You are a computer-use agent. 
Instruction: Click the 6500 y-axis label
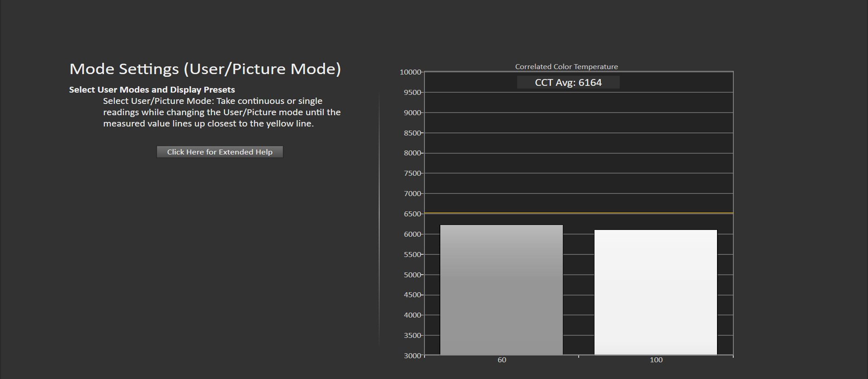[412, 214]
